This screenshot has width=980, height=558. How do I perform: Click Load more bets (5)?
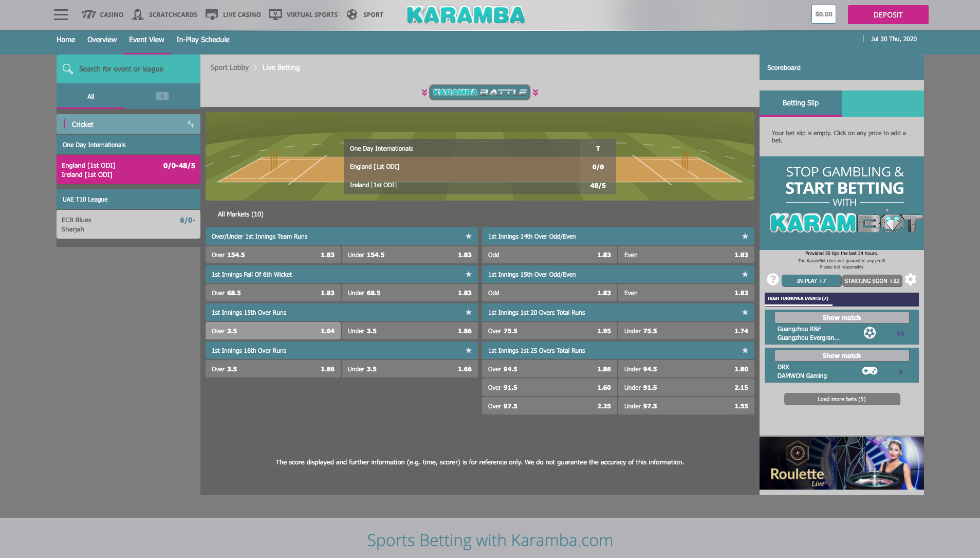coord(842,399)
